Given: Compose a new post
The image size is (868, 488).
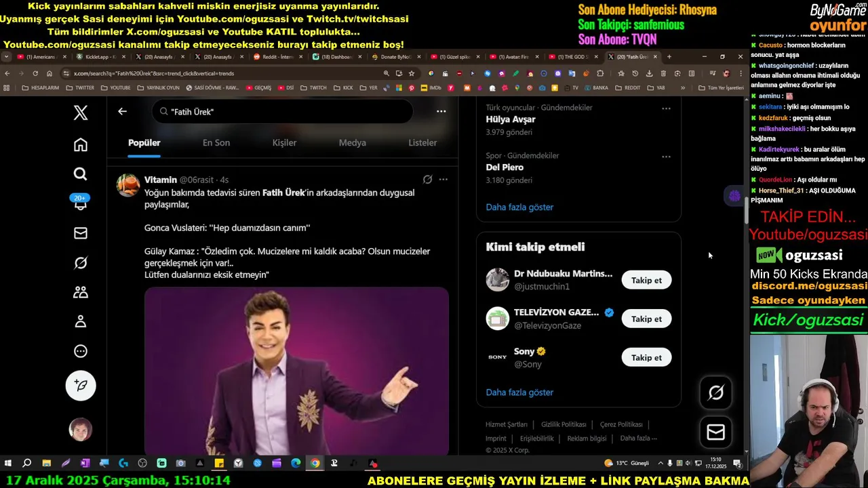Looking at the screenshot, I should 81,385.
